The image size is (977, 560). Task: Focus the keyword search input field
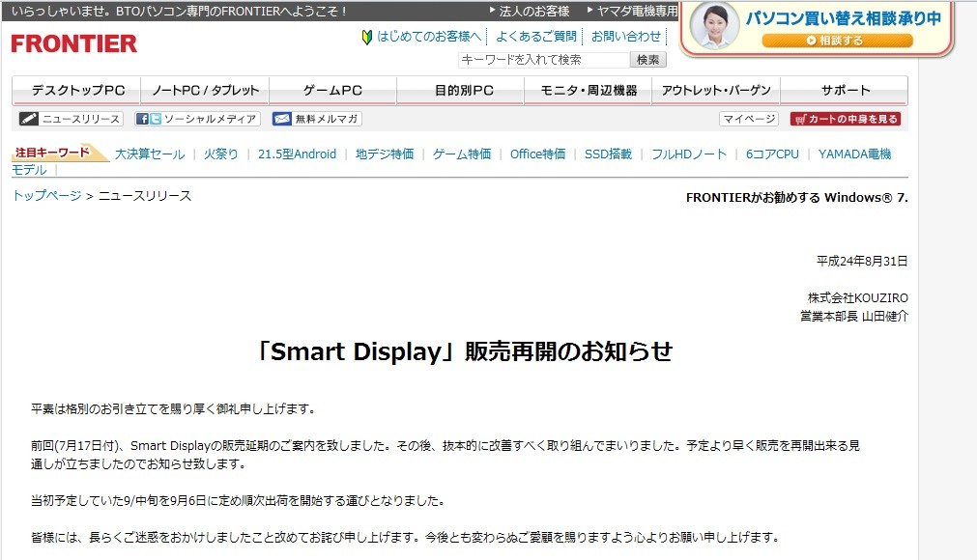click(x=544, y=60)
